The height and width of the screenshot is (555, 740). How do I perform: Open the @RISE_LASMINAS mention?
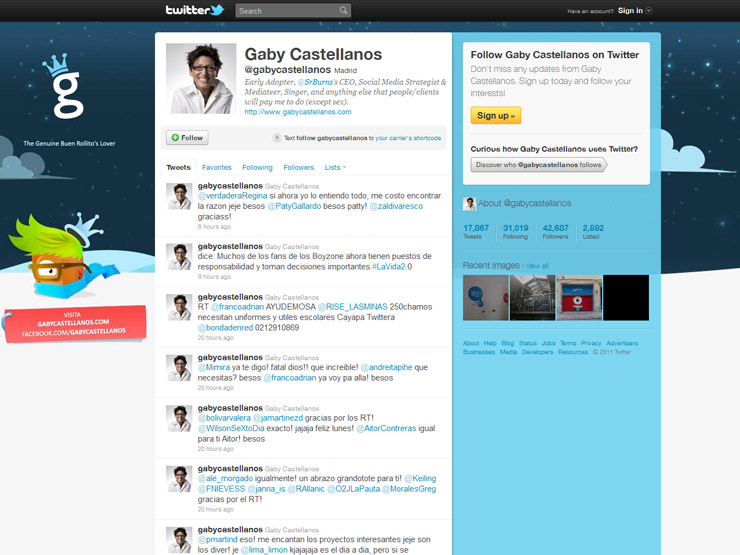(353, 307)
